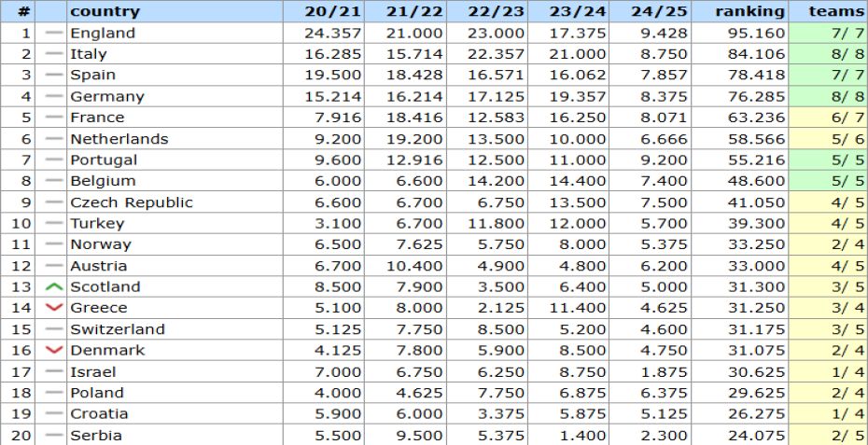The height and width of the screenshot is (445, 868).
Task: Click Portugal's 24/25 value 9.200
Action: (x=664, y=160)
